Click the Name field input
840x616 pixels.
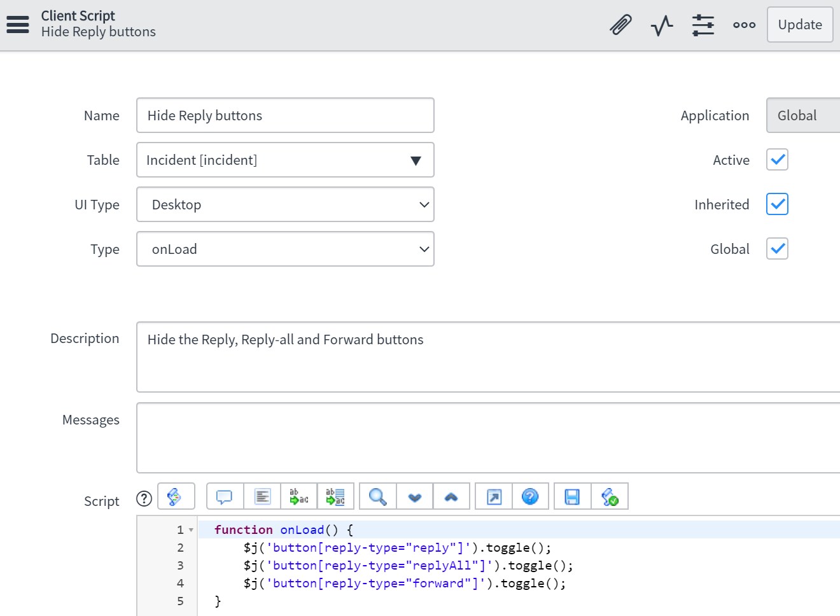[285, 115]
